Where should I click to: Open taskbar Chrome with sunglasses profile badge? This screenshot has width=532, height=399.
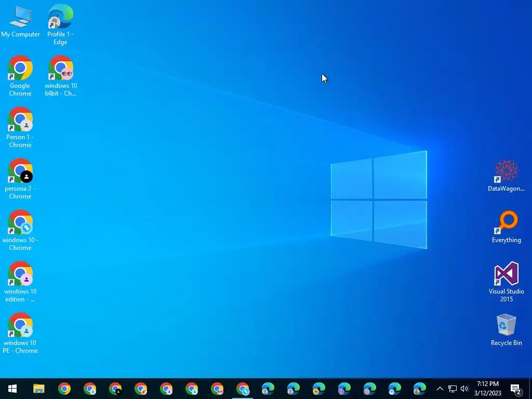[217, 389]
